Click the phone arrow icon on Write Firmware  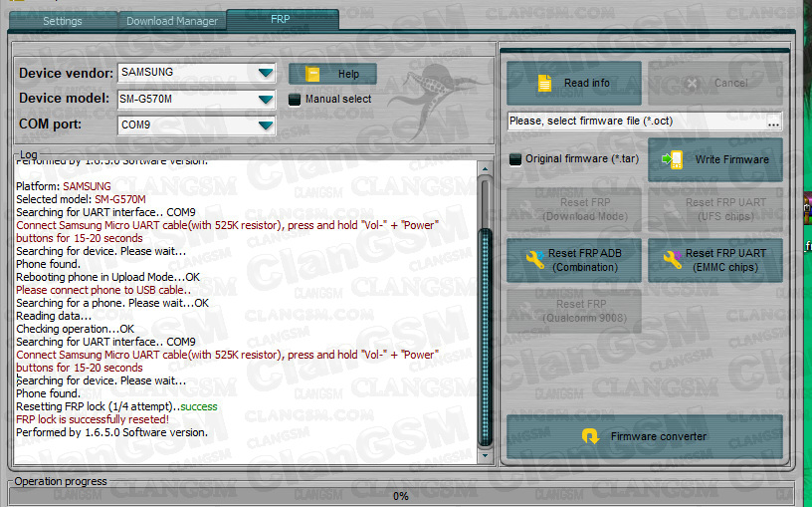coord(673,159)
